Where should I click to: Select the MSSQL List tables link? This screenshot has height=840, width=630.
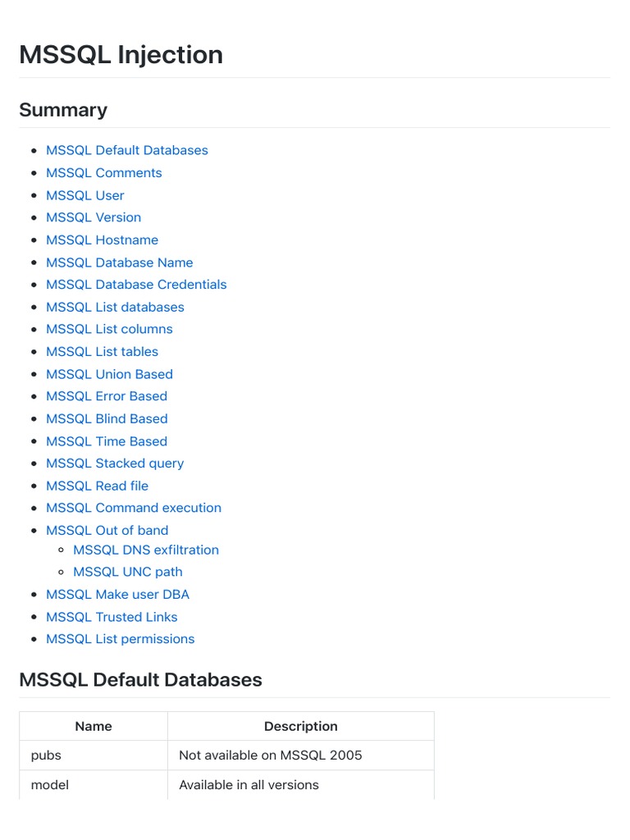[x=103, y=352]
